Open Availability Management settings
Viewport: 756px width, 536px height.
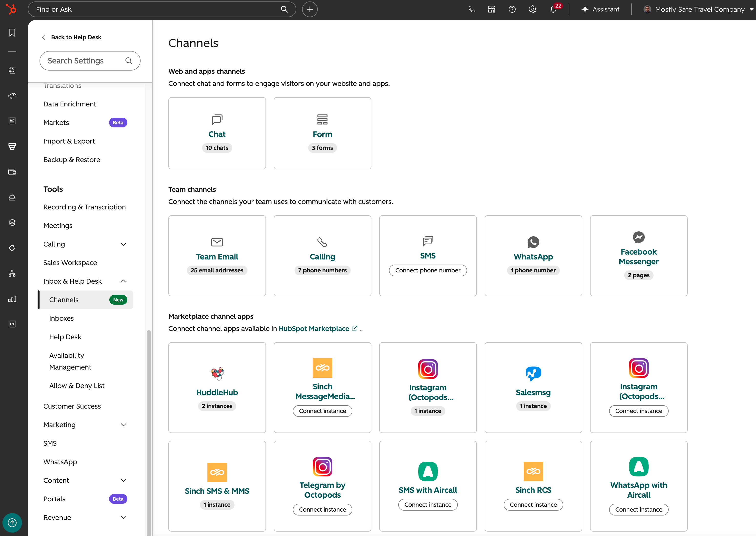pos(70,361)
